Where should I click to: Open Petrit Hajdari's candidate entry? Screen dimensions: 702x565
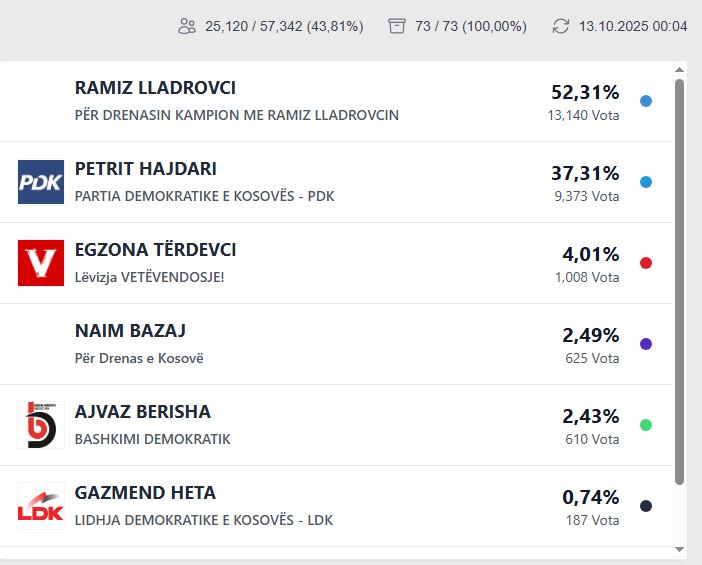click(x=146, y=169)
